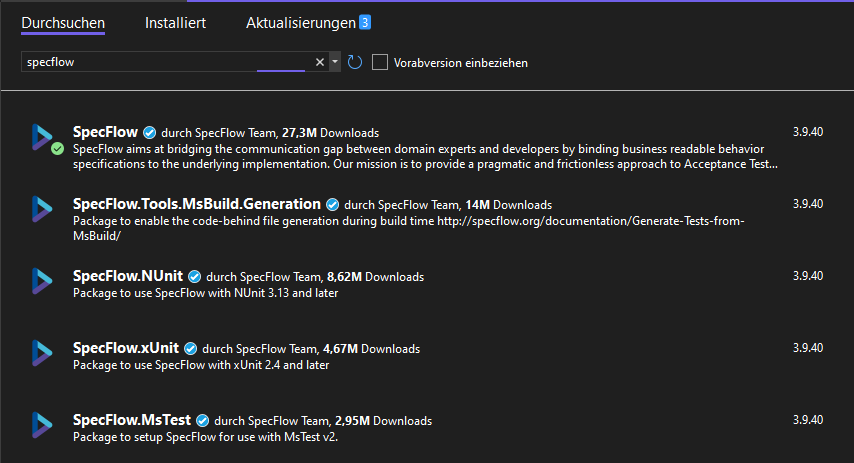Click the SpecFlow.Tools.MsBuild.Generation package logo

click(x=42, y=209)
